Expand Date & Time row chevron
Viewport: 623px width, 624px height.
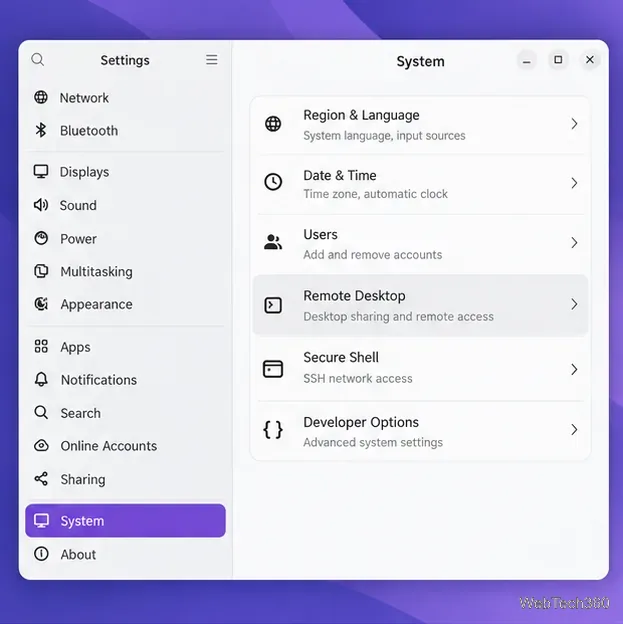[574, 183]
